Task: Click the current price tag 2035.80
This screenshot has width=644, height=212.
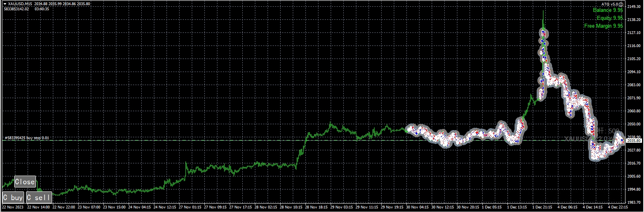Action: click(633, 140)
